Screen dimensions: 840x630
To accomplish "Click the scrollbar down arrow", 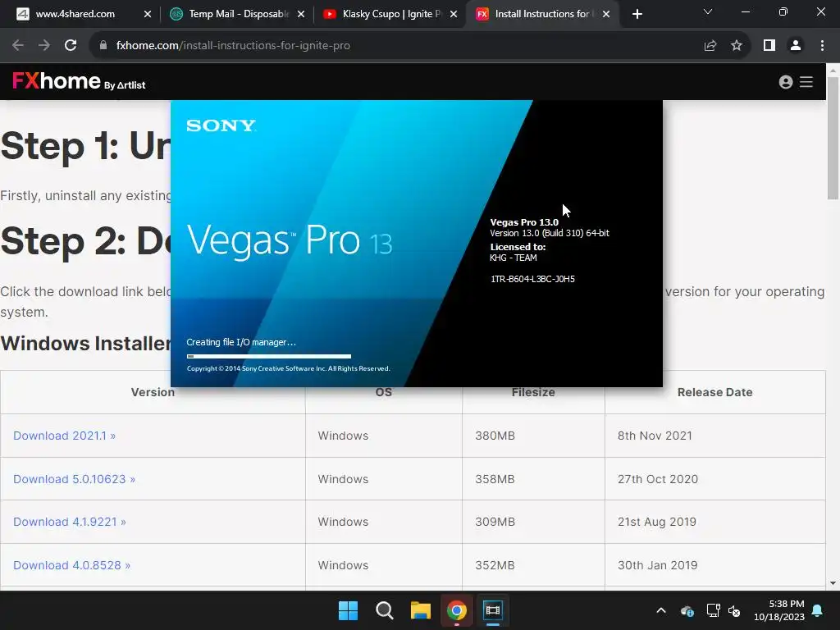I will (x=833, y=583).
